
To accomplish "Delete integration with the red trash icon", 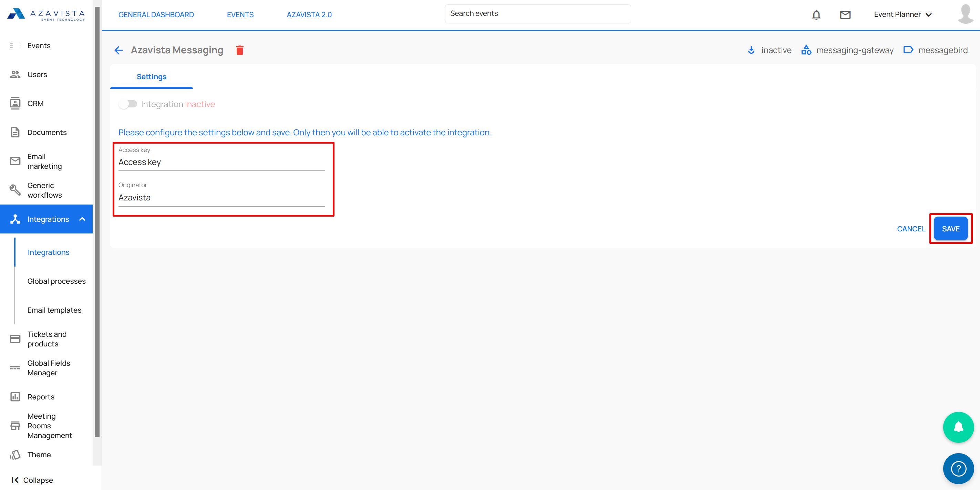I will tap(240, 50).
